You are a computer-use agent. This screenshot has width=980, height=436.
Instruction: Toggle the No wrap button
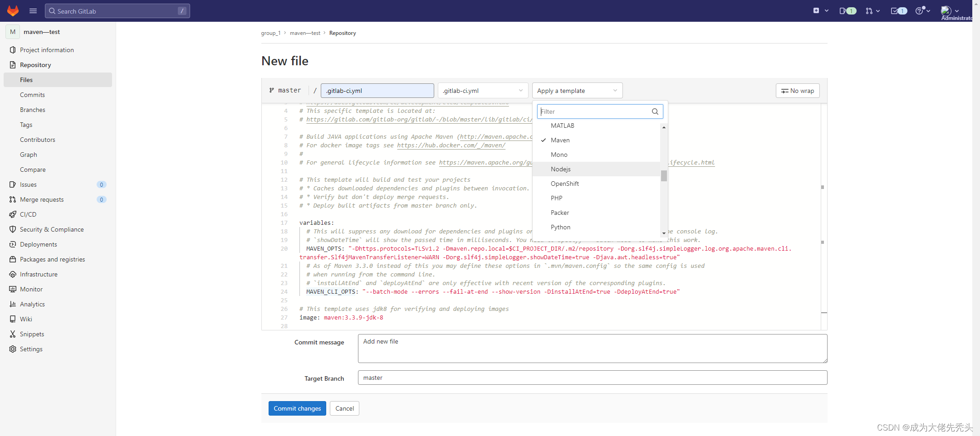(x=798, y=91)
